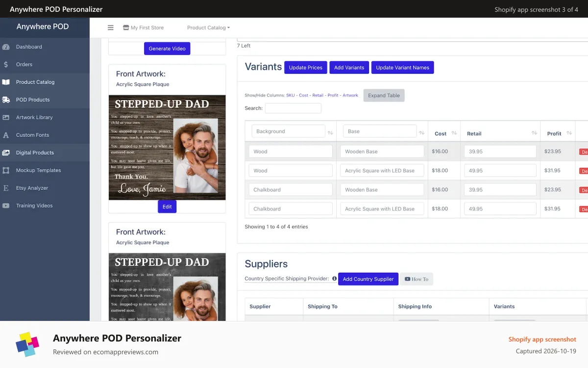Open the Artwork Library image icon
The image size is (588, 368).
pyautogui.click(x=6, y=118)
